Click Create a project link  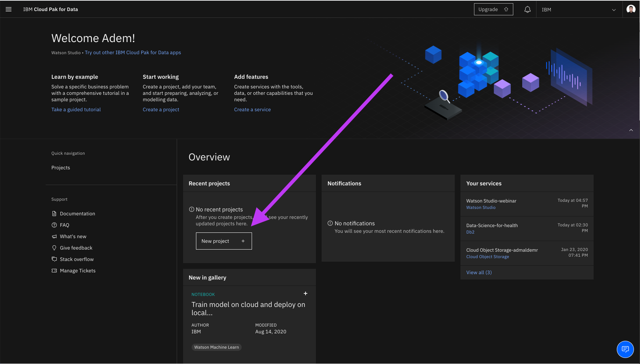coord(161,109)
